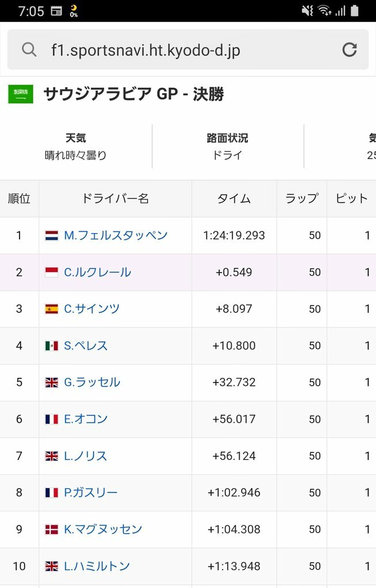
Task: Tap the Wi-Fi status icon
Action: point(324,11)
